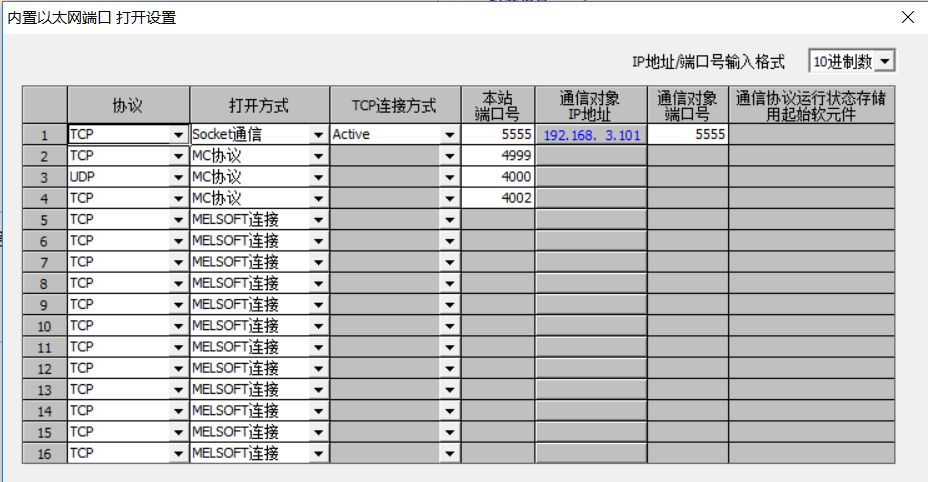This screenshot has height=482, width=928.
Task: Open row 10 MELSOFT连接 open method dropdown
Action: (318, 326)
